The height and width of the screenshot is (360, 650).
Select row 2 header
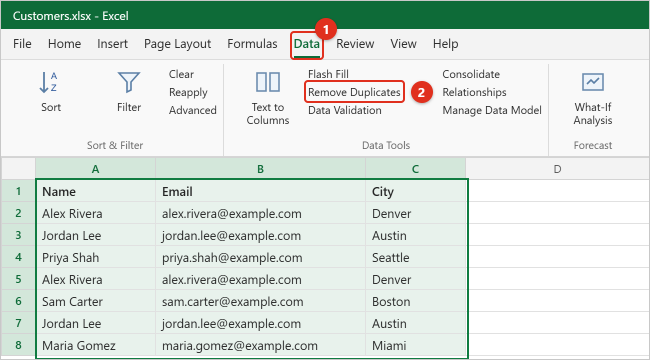pos(18,213)
